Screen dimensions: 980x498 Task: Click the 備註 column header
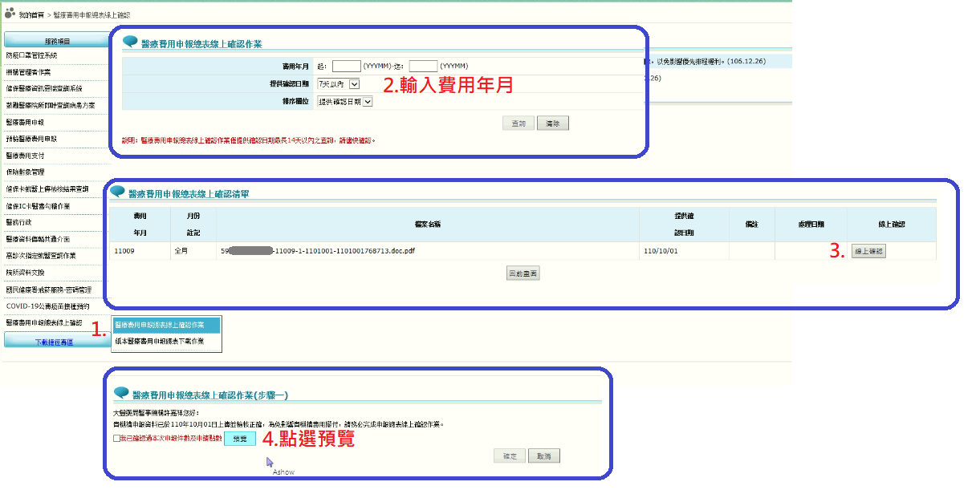pyautogui.click(x=752, y=225)
